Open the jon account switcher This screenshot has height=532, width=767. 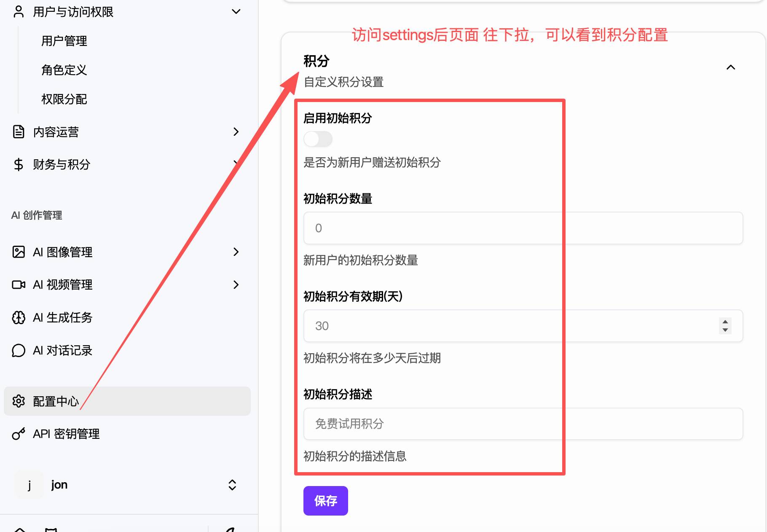(232, 485)
